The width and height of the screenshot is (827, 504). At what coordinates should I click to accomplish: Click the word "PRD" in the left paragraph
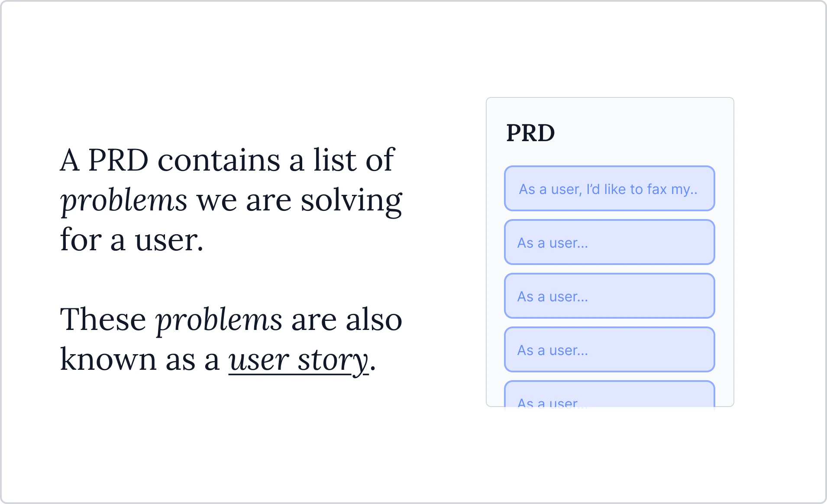118,161
